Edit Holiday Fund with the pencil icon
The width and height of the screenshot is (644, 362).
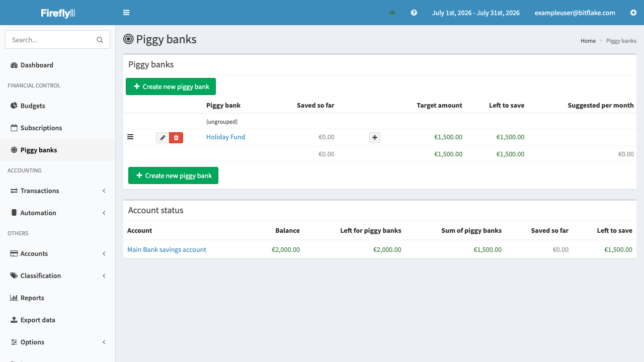pyautogui.click(x=163, y=138)
